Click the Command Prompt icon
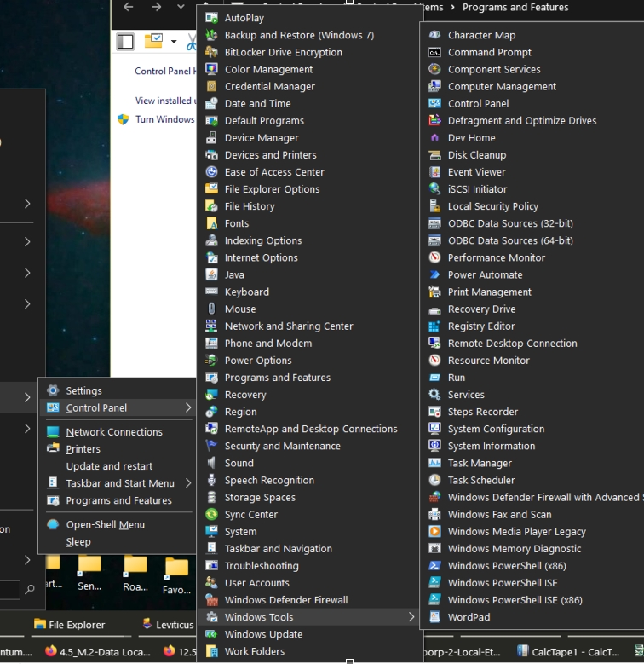The image size is (644, 664). 434,53
